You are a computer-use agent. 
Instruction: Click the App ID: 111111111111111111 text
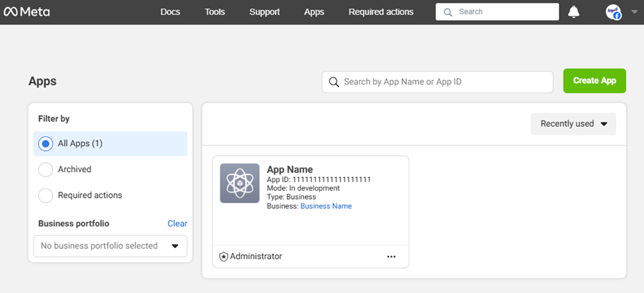[319, 180]
